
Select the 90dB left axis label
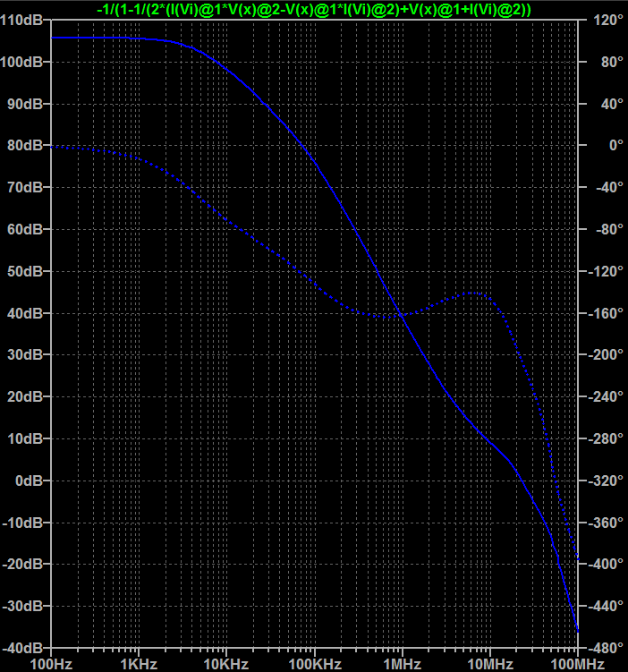[x=25, y=104]
